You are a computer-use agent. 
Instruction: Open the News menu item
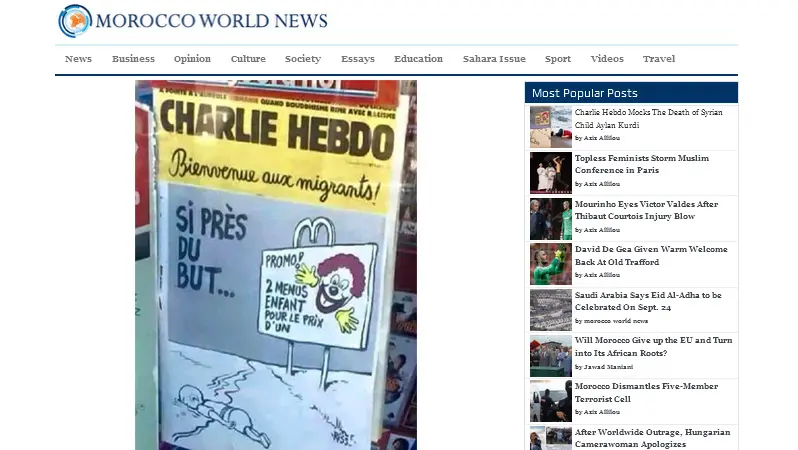click(x=78, y=59)
